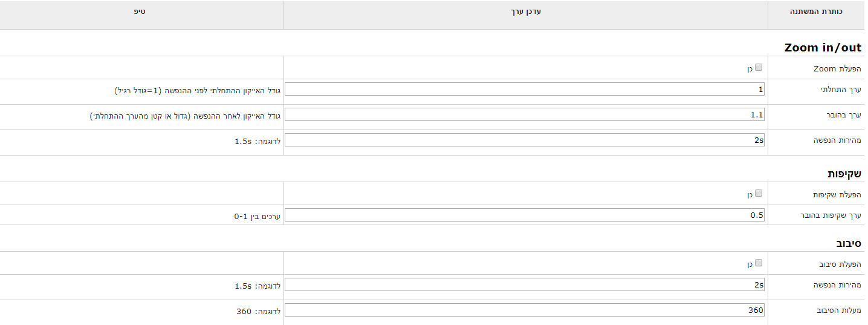Image resolution: width=868 pixels, height=325 pixels.
Task: Click the כן label beside הפעלת סיבוב
Action: (750, 264)
